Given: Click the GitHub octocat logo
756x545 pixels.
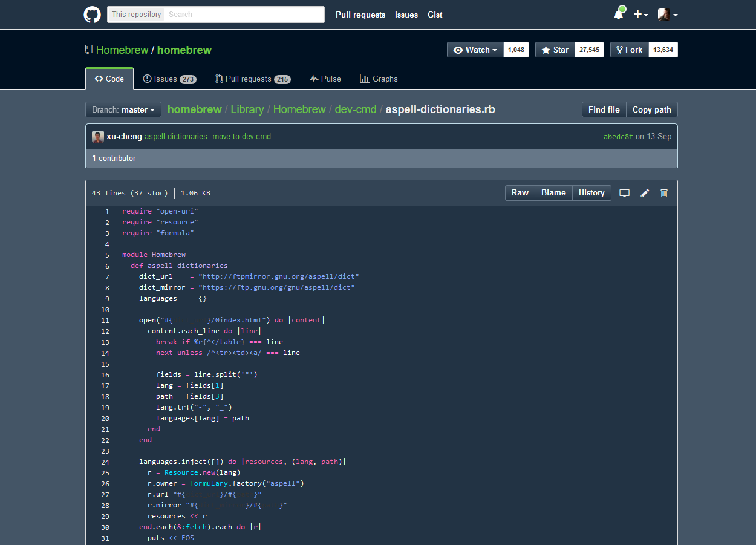Looking at the screenshot, I should coord(92,15).
